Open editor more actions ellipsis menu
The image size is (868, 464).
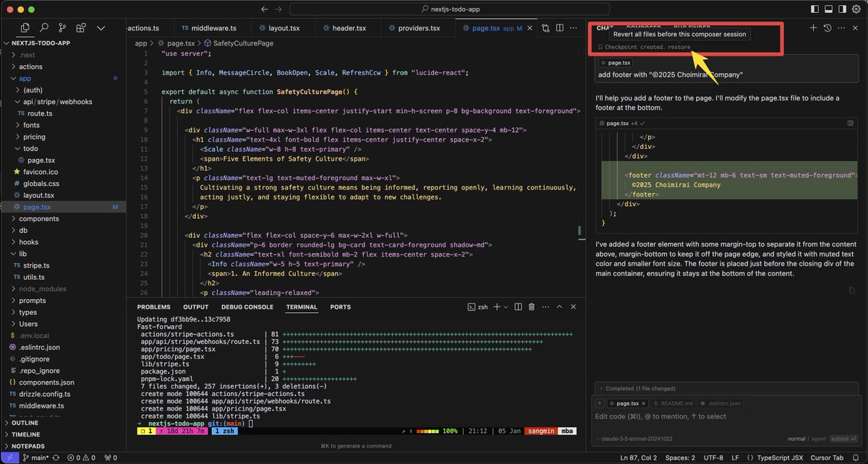pos(574,28)
